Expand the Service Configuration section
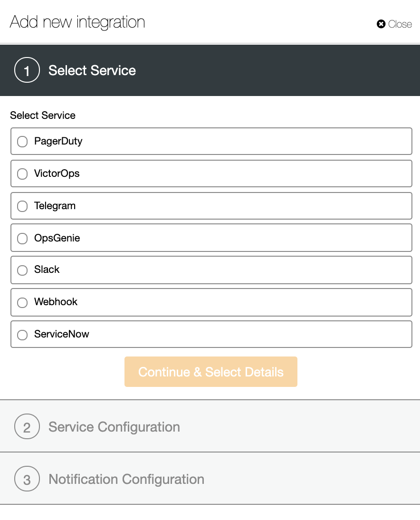The height and width of the screenshot is (520, 420). click(x=210, y=426)
